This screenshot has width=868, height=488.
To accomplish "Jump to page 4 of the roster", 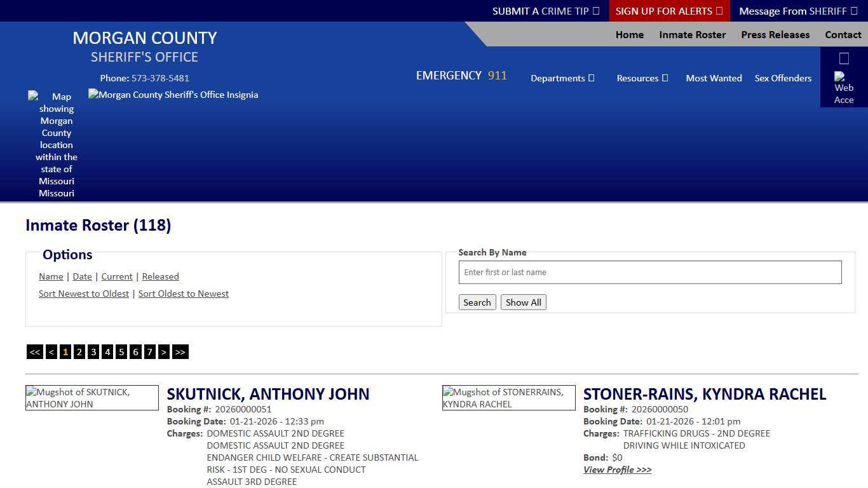I will click(x=107, y=351).
